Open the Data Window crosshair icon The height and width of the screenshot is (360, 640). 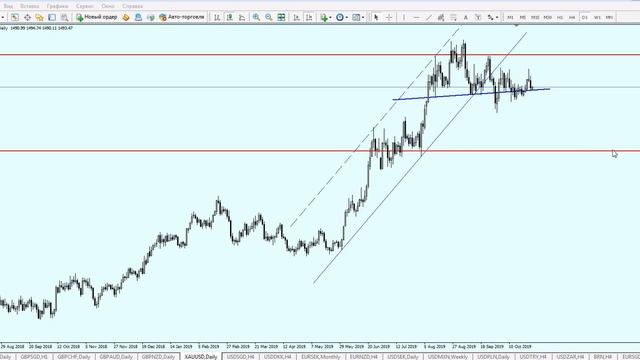[27, 17]
